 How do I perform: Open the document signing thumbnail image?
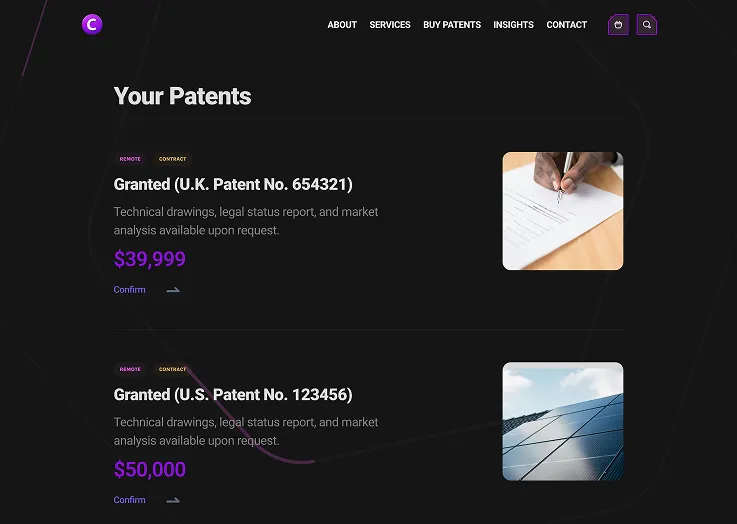562,211
